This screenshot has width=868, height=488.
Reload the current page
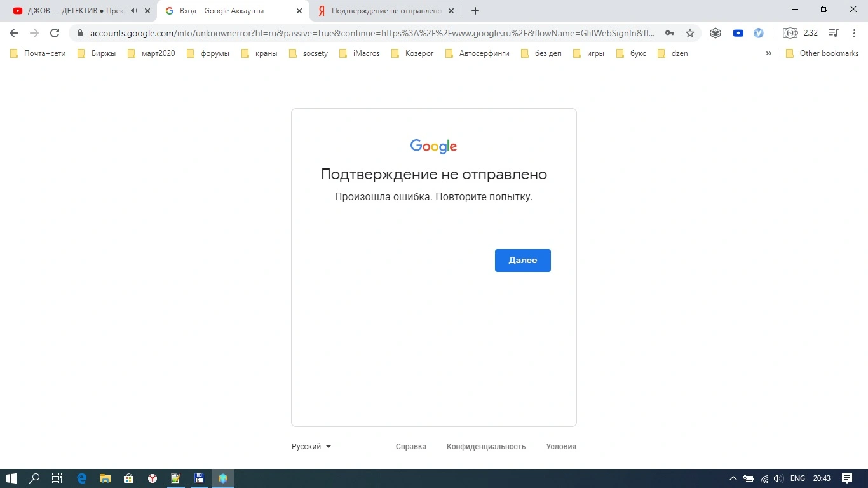[55, 33]
